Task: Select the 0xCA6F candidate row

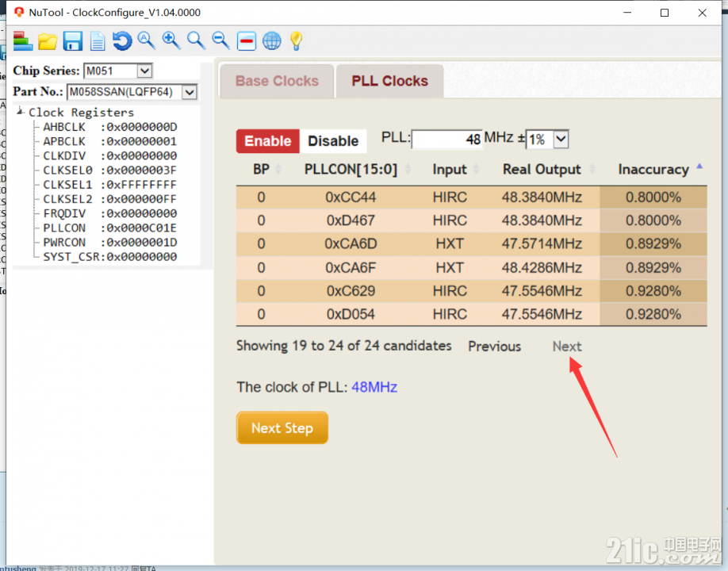Action: pos(471,268)
